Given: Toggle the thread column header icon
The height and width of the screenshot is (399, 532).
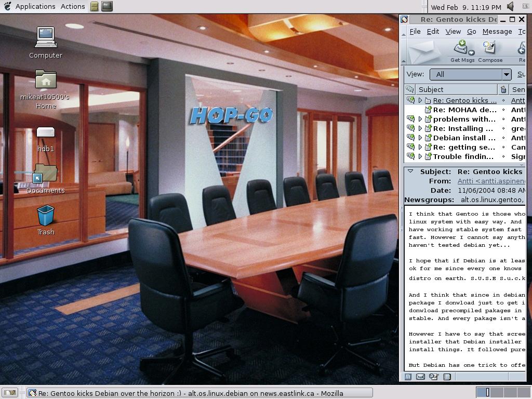Looking at the screenshot, I should pos(410,89).
